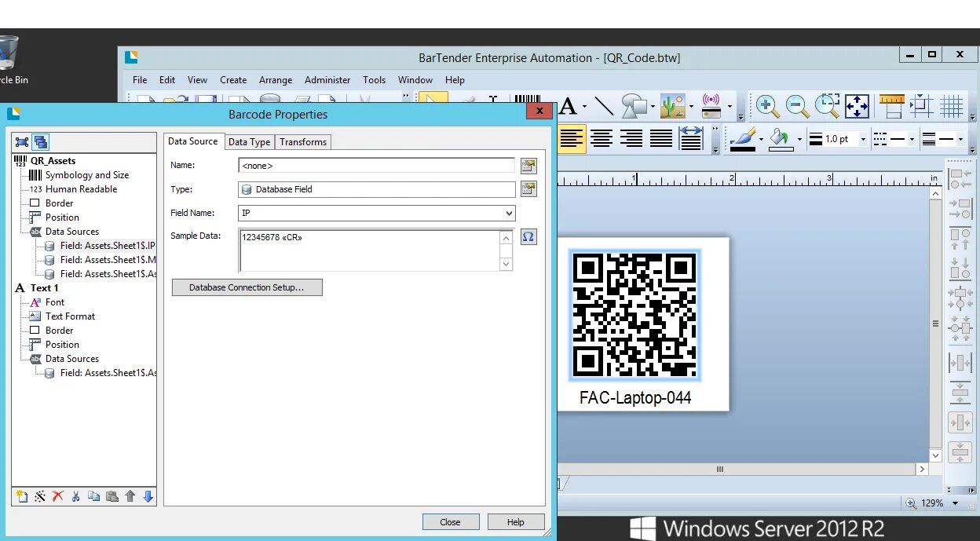Click the snap to objects alignment icon
The image size is (980, 541).
tap(921, 106)
